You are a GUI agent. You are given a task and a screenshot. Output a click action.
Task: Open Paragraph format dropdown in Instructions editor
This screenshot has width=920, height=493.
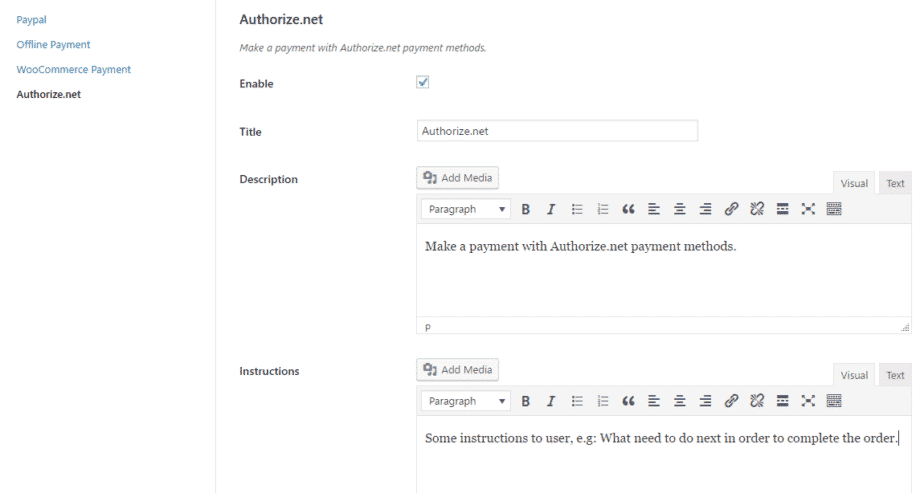[x=465, y=401]
